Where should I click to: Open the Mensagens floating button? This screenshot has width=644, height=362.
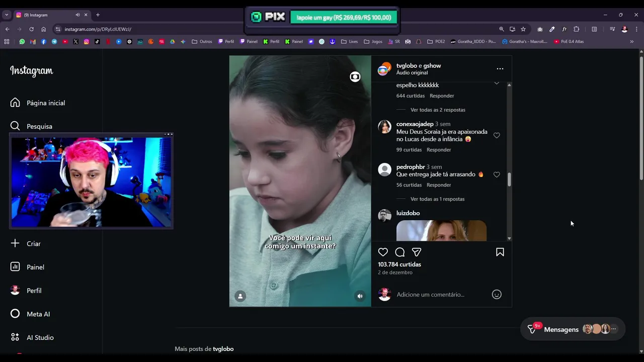pos(573,329)
